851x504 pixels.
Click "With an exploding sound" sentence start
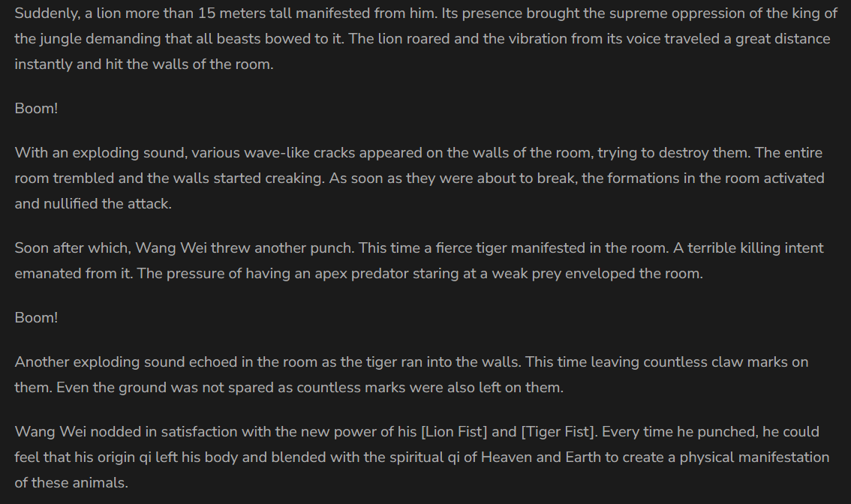(100, 153)
